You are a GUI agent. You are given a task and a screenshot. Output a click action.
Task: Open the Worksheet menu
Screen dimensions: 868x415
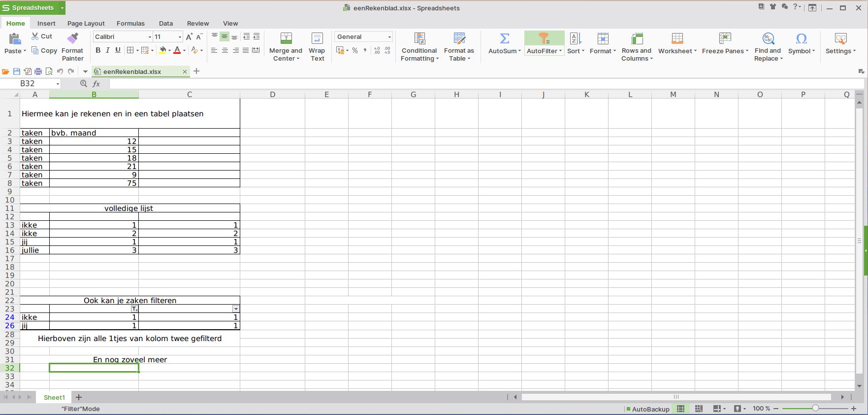[677, 43]
